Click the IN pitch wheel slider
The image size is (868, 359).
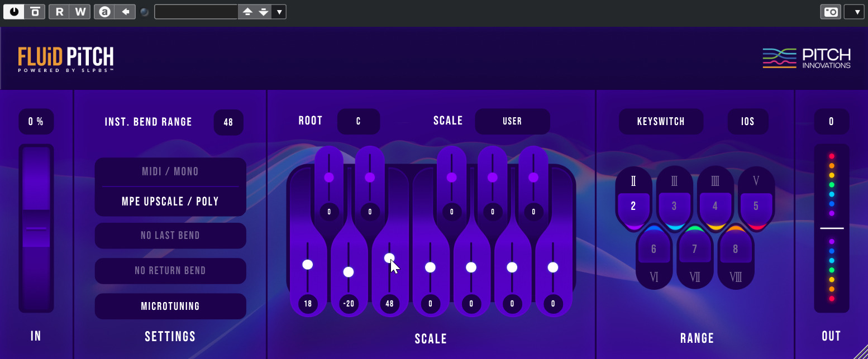point(36,228)
